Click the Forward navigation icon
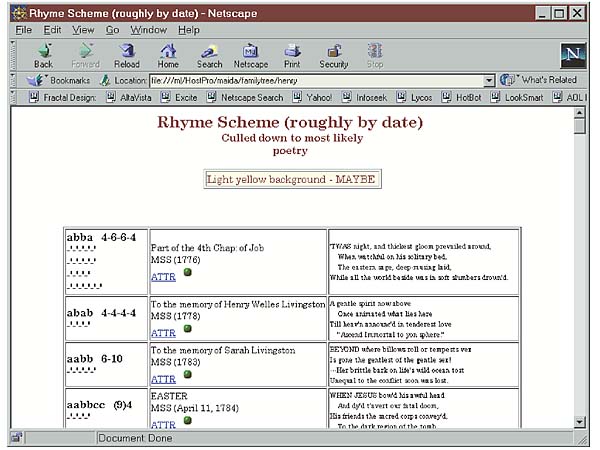600x450 pixels. [x=86, y=50]
